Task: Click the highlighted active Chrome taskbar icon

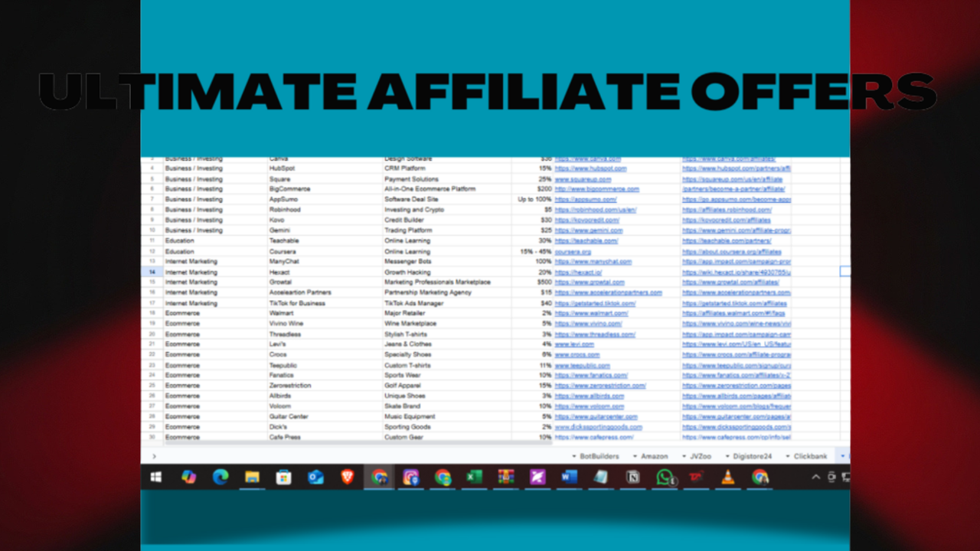Action: (379, 478)
